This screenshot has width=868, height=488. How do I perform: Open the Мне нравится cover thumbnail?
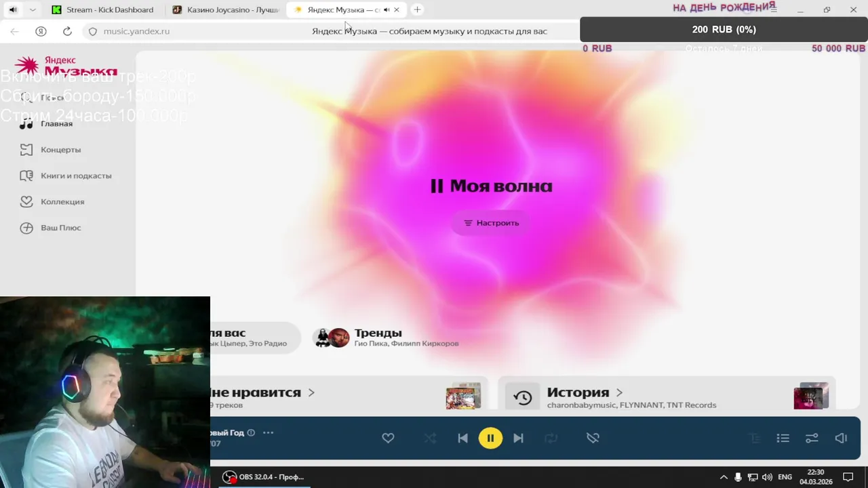(463, 396)
